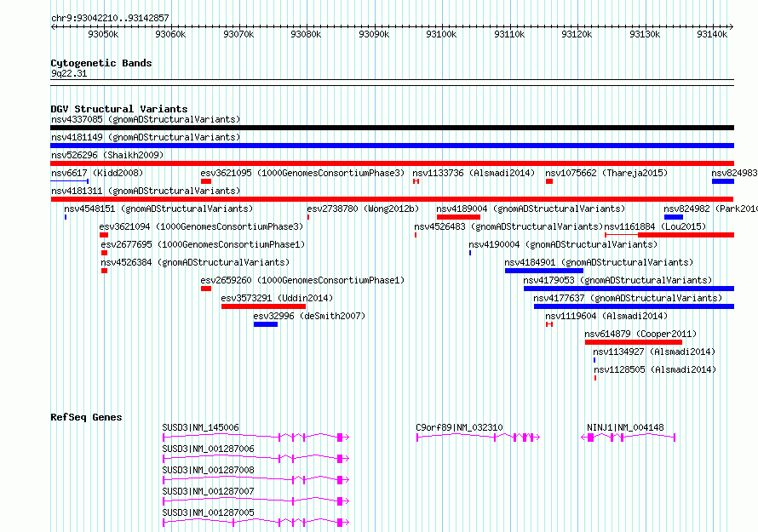Click SUSD3|NM_001287007 transcript label
Viewport: 758px width, 532px height.
tap(208, 491)
